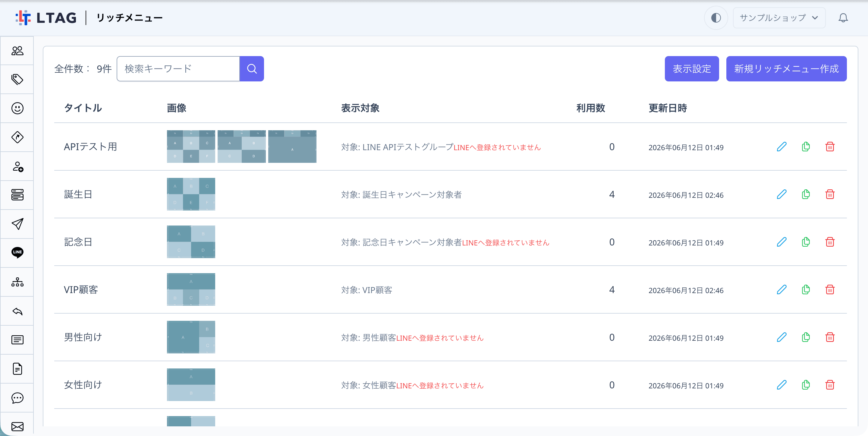Open the text list sidebar icon
Screen dimensions: 868x436
coord(17,340)
